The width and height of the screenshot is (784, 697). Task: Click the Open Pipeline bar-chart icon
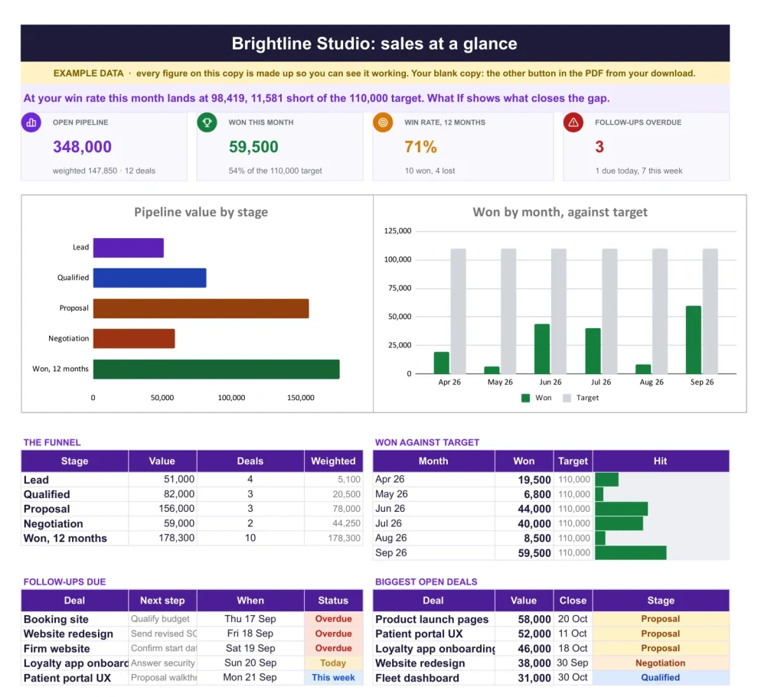pyautogui.click(x=31, y=122)
